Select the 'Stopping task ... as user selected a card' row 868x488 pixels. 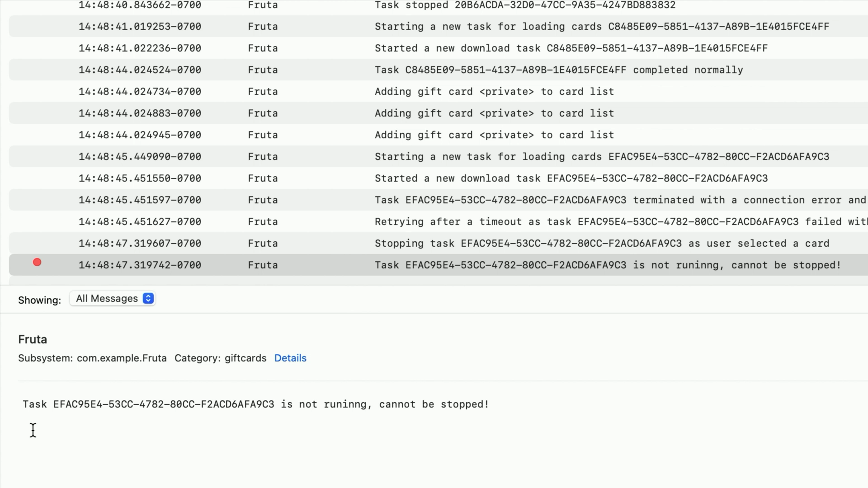(x=439, y=243)
